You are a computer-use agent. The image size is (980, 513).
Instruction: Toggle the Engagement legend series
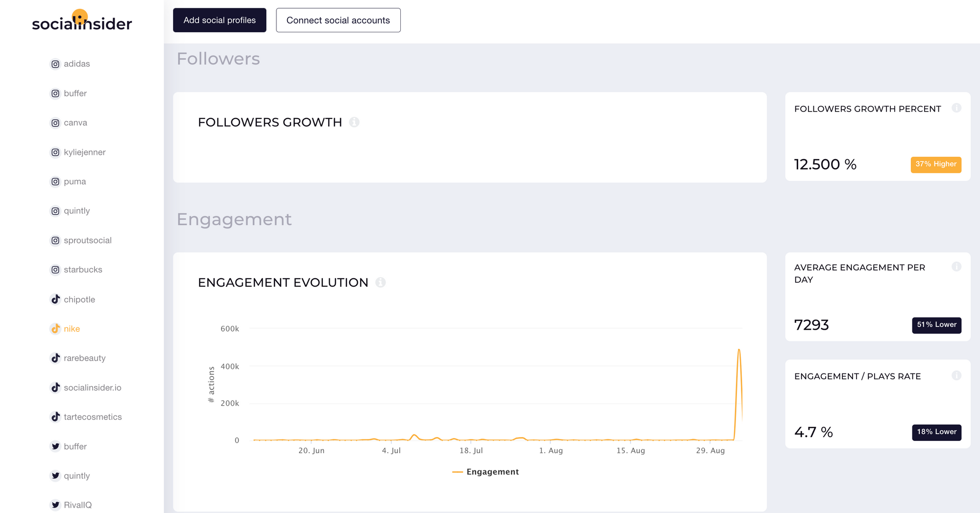486,472
